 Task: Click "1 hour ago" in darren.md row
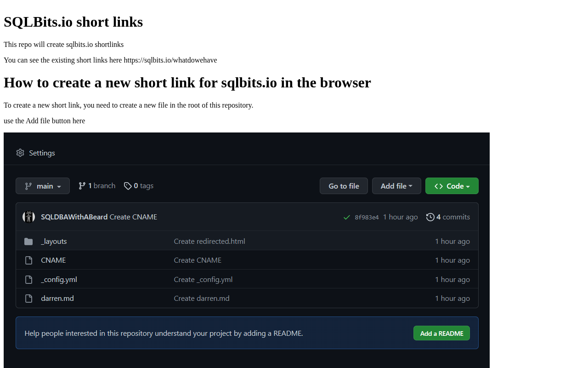click(x=452, y=298)
